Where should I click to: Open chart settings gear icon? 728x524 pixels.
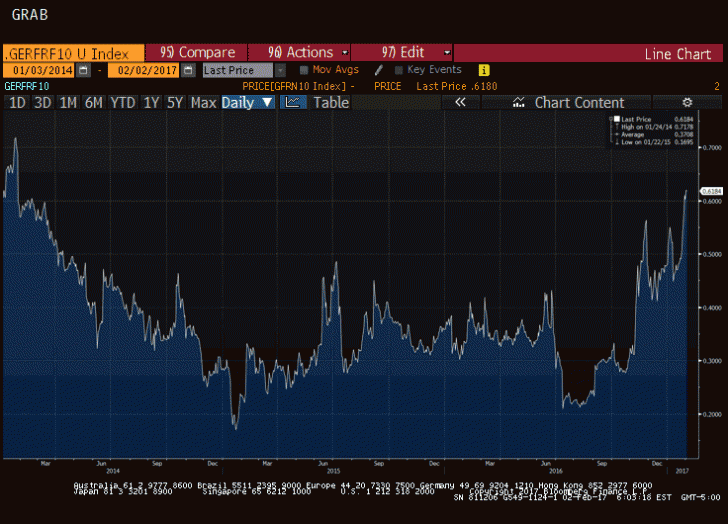coord(687,102)
